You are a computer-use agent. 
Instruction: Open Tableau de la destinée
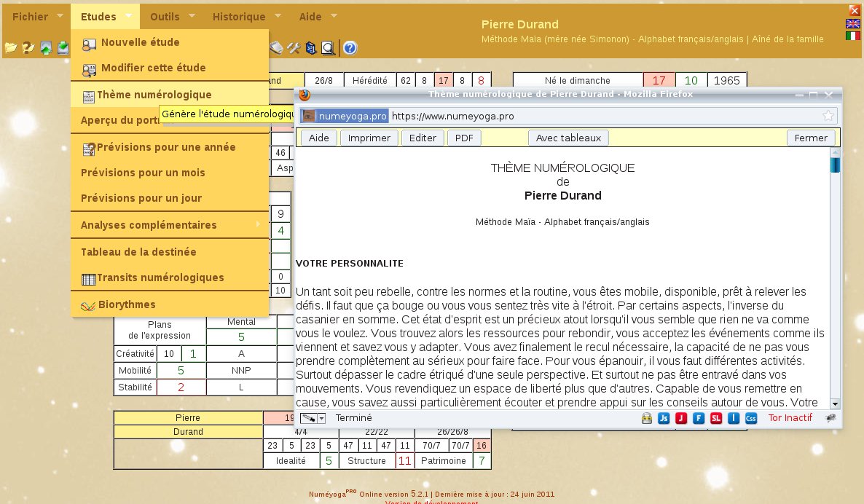point(170,252)
